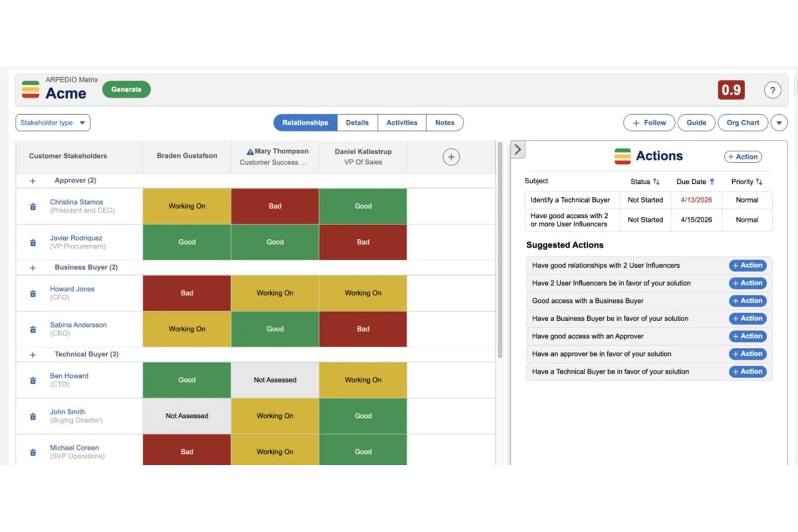
Task: Open the 0.9 score badge
Action: (731, 90)
